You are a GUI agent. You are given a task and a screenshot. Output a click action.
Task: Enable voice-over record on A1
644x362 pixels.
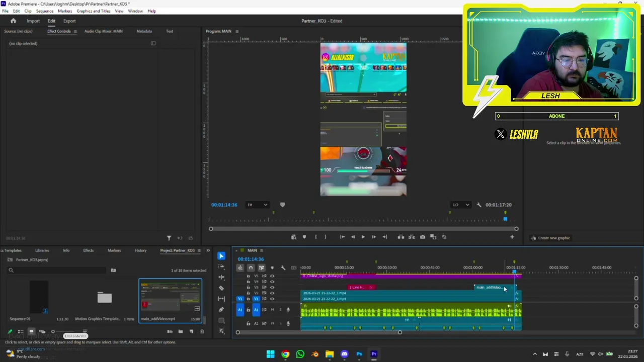pos(288,310)
